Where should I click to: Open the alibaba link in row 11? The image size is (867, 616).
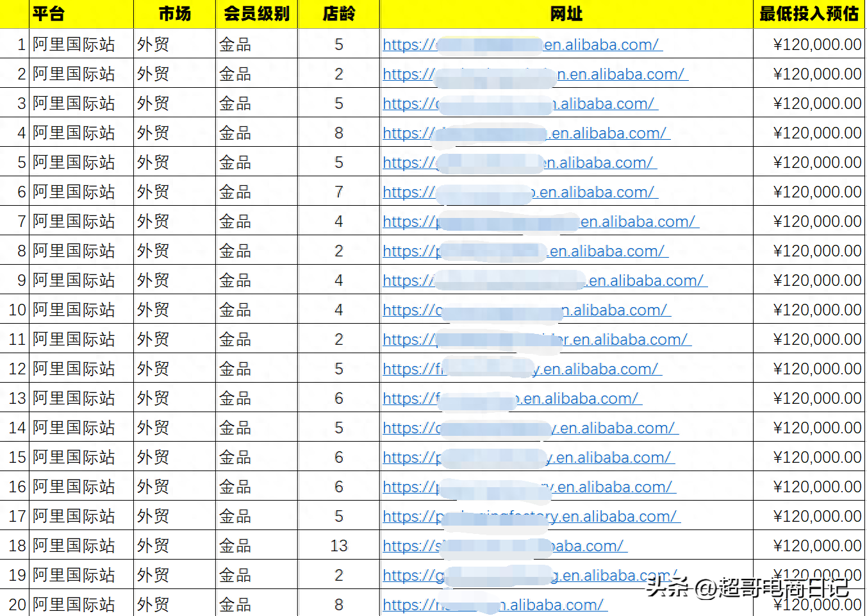[x=537, y=339]
